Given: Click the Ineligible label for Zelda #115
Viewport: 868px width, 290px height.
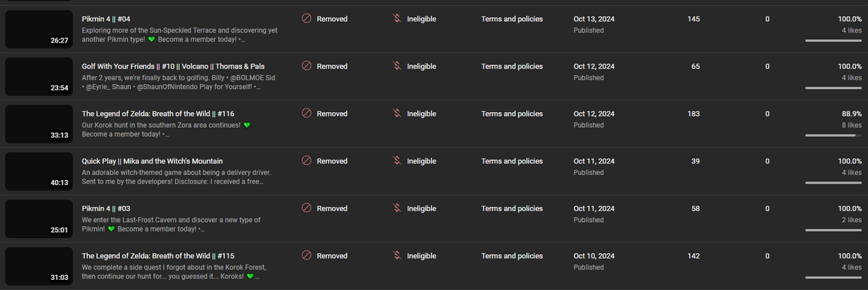Looking at the screenshot, I should tap(422, 256).
